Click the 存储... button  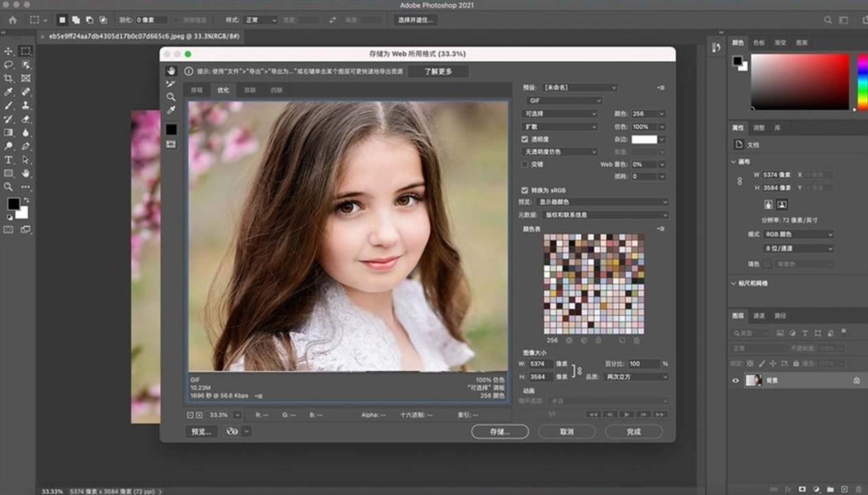tap(500, 432)
